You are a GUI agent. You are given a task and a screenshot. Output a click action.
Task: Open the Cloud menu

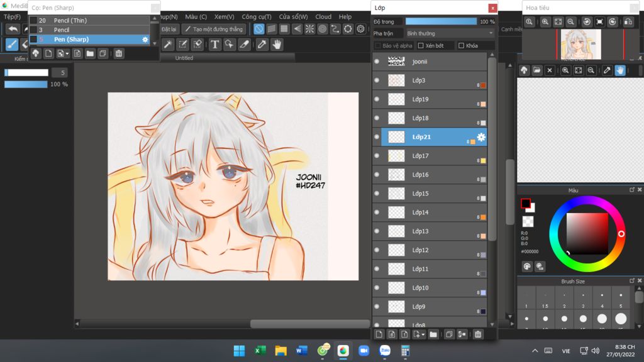pyautogui.click(x=323, y=17)
